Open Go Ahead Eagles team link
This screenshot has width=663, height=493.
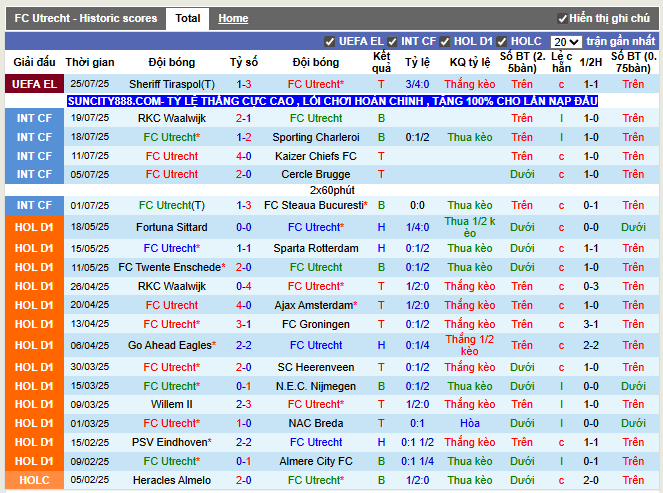172,345
